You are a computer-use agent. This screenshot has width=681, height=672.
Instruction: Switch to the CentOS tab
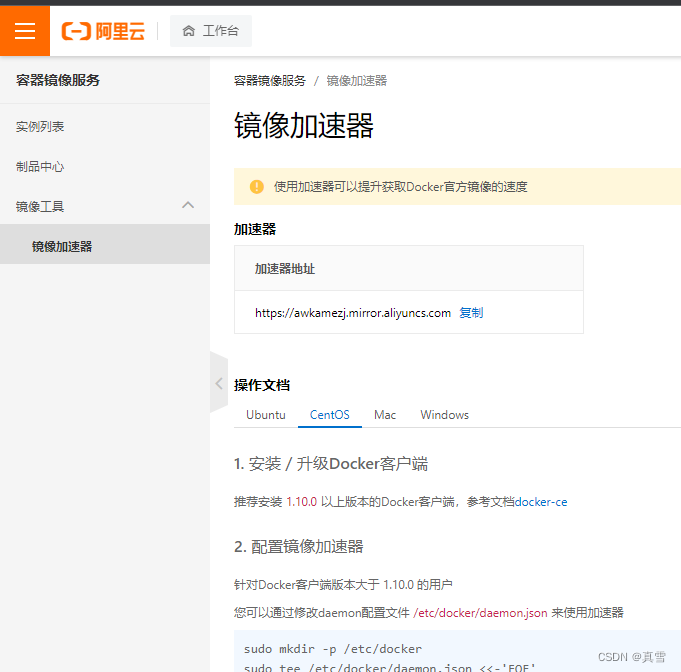tap(330, 415)
